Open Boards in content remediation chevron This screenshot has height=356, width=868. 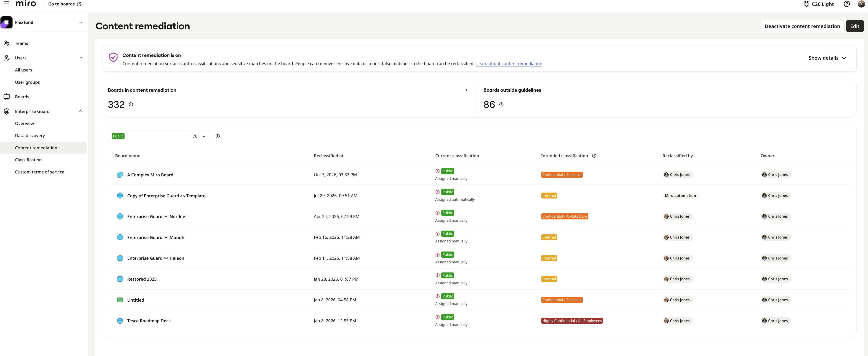click(x=466, y=90)
